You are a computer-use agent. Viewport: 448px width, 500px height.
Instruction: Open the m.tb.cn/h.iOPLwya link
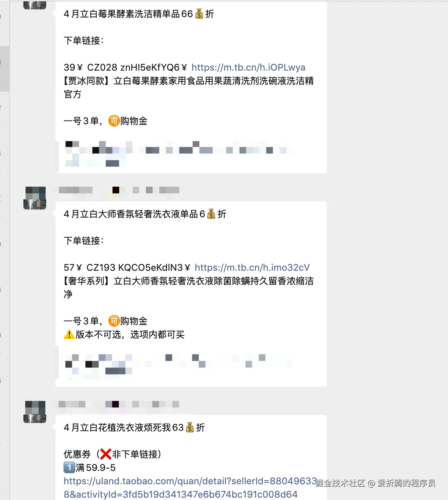pos(248,68)
